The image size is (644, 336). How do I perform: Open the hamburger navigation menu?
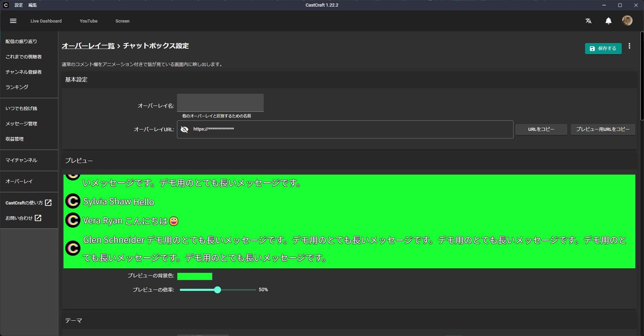coord(13,21)
